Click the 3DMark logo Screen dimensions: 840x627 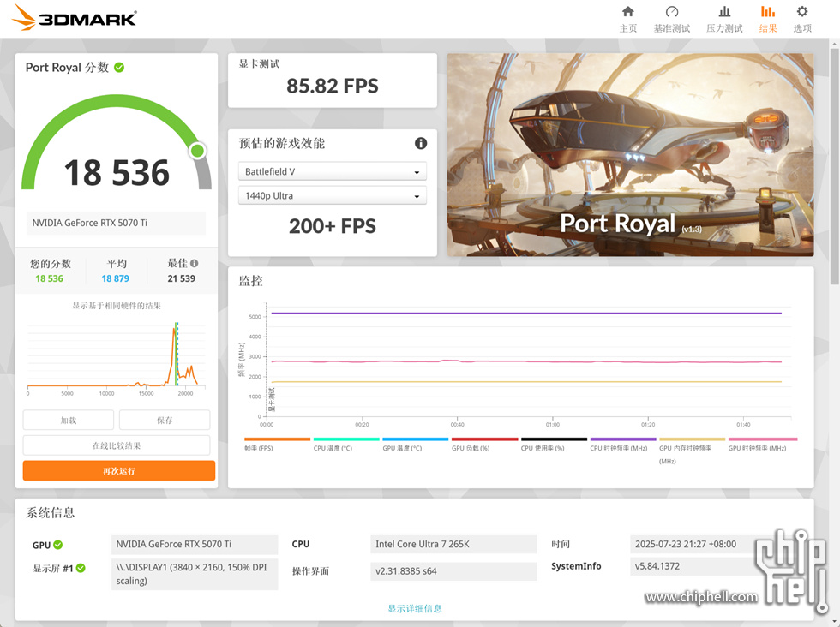(74, 17)
